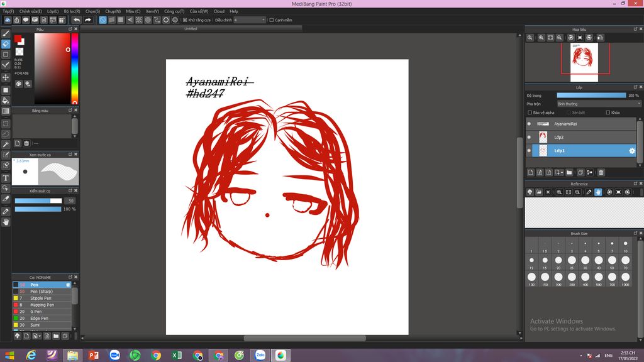The height and width of the screenshot is (362, 644).
Task: Delete the selected layer with trash icon
Action: 601,172
